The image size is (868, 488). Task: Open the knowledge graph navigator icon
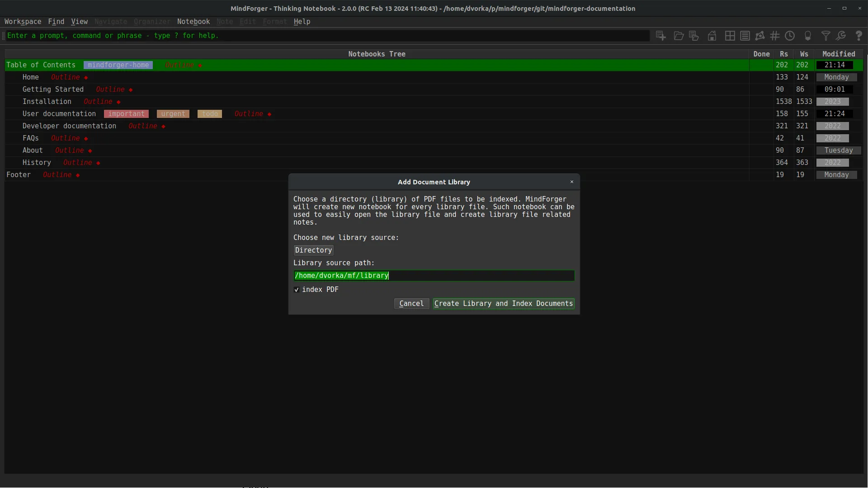pos(760,36)
